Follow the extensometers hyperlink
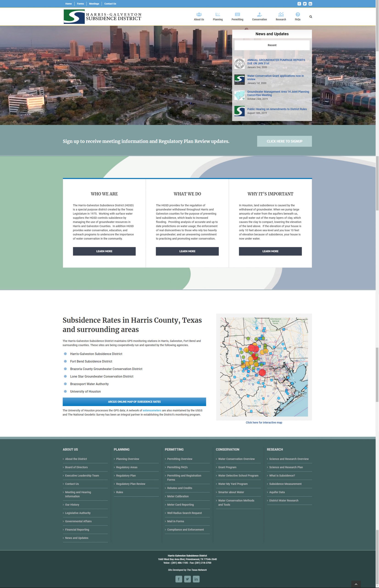The width and height of the screenshot is (379, 588). coord(152,410)
